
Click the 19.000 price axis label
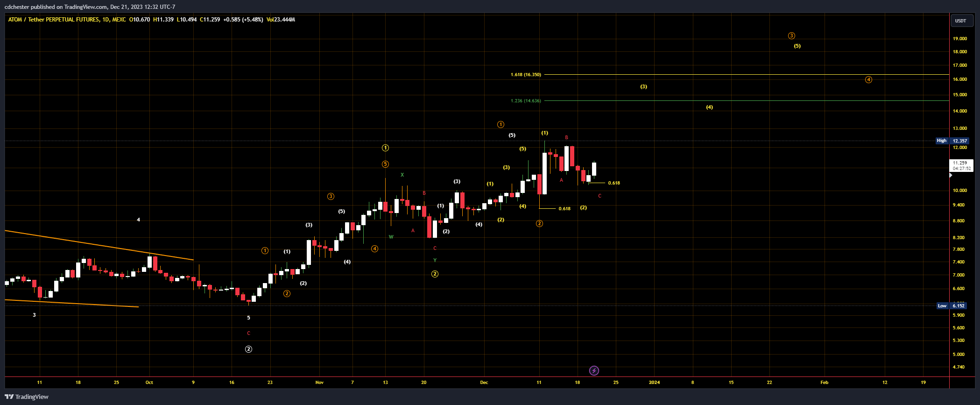[x=960, y=39]
